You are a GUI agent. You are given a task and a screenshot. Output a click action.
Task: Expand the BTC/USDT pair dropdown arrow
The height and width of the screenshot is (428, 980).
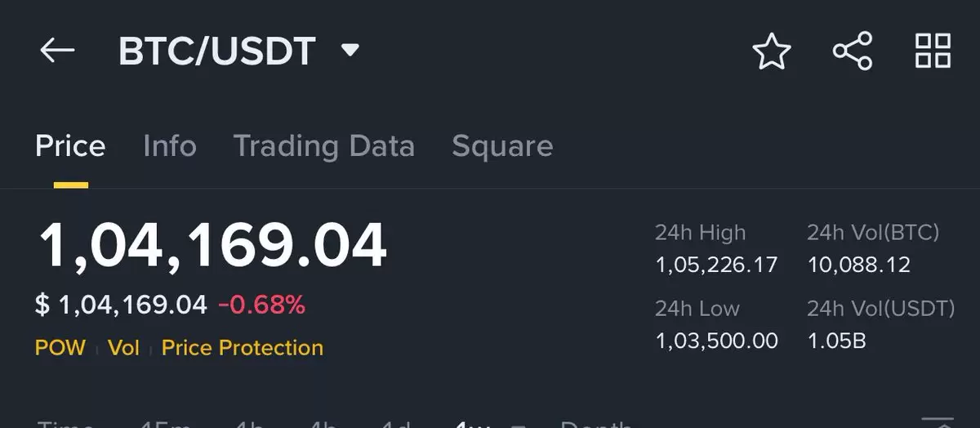tap(350, 51)
